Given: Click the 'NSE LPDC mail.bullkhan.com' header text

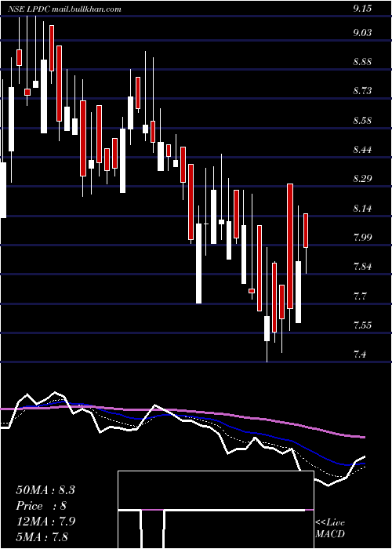Looking at the screenshot, I should [x=64, y=9].
